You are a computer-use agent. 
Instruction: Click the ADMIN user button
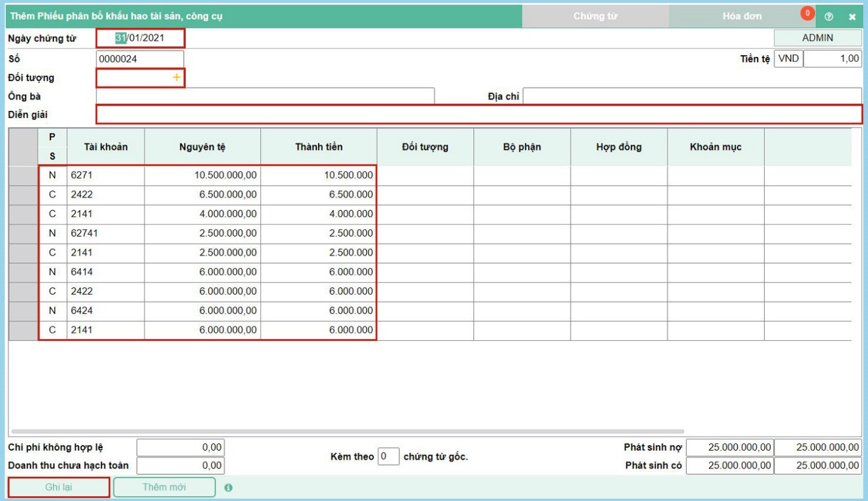[817, 38]
